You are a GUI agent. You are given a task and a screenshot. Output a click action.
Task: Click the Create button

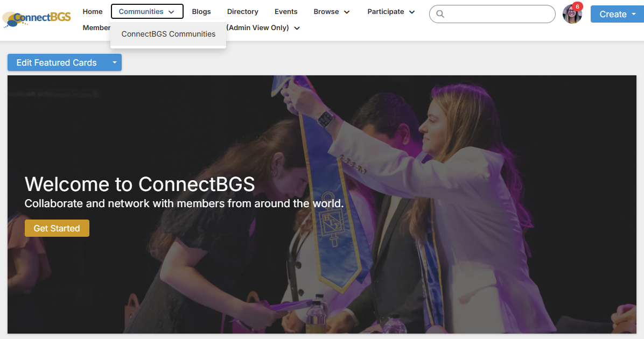point(617,15)
